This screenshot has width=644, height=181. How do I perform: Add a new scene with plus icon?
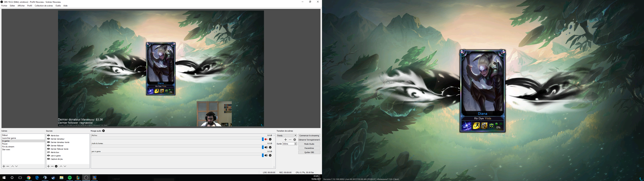(4, 166)
